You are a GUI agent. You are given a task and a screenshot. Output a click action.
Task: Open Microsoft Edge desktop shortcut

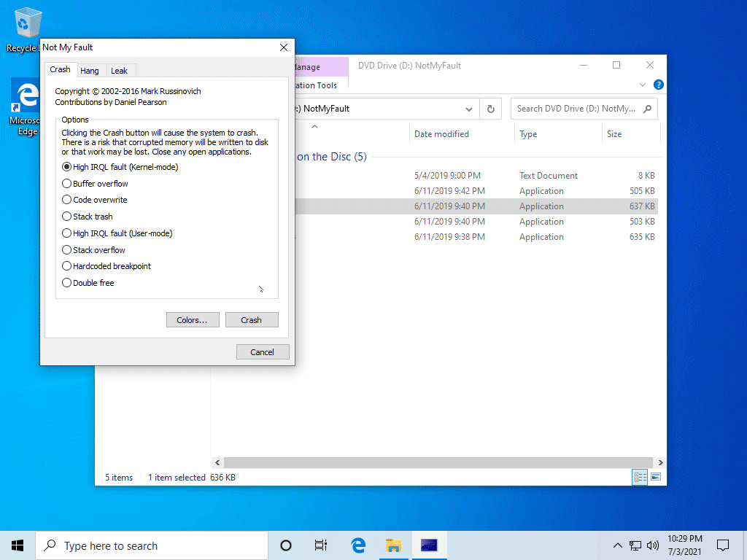coord(25,108)
